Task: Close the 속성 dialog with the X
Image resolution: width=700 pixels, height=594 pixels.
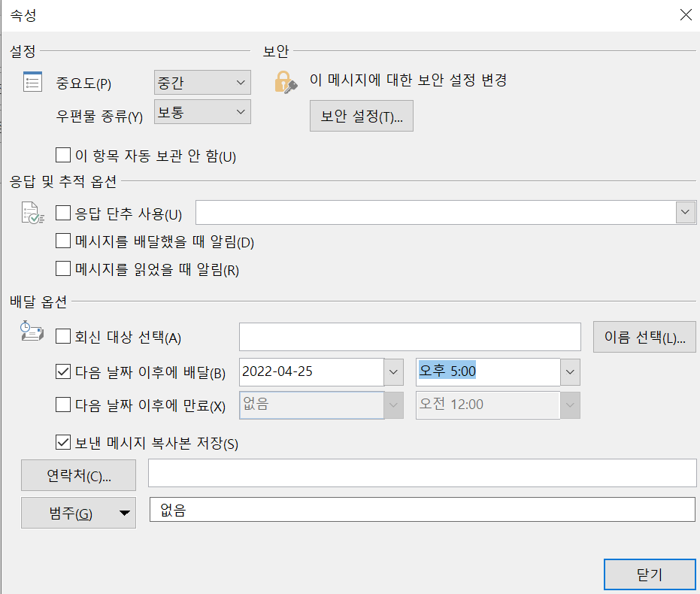Action: 686,15
